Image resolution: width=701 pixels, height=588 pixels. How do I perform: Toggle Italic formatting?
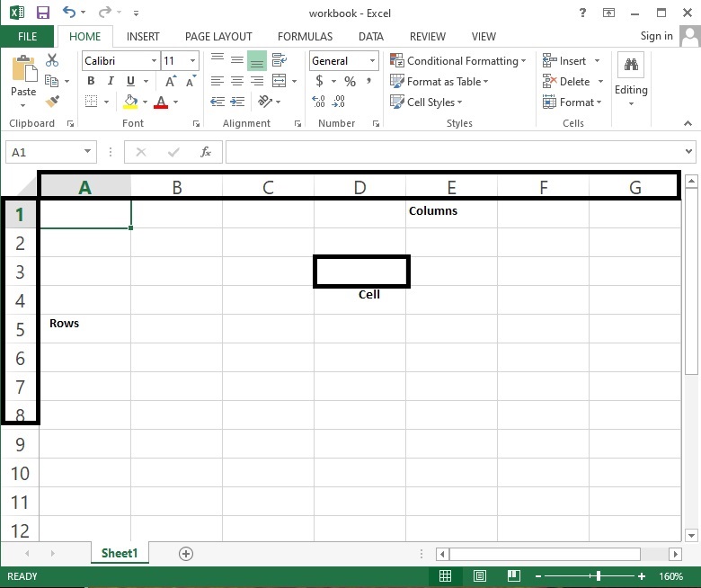coord(111,81)
